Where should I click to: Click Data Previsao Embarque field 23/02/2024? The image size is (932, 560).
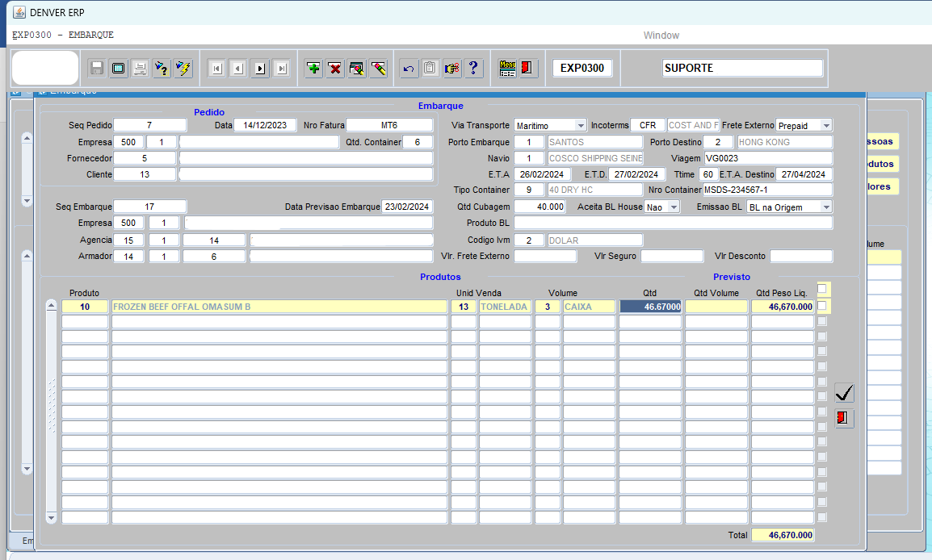[407, 207]
